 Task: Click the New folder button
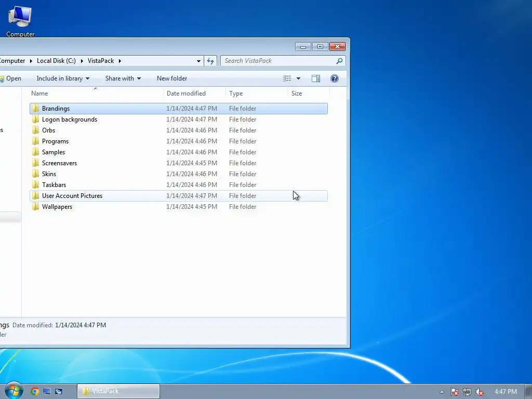(172, 78)
